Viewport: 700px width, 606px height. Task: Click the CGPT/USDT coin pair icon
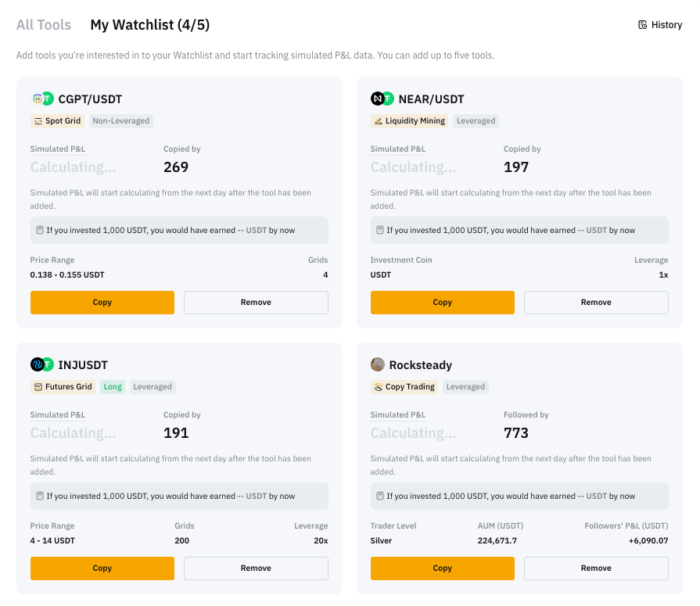[42, 99]
